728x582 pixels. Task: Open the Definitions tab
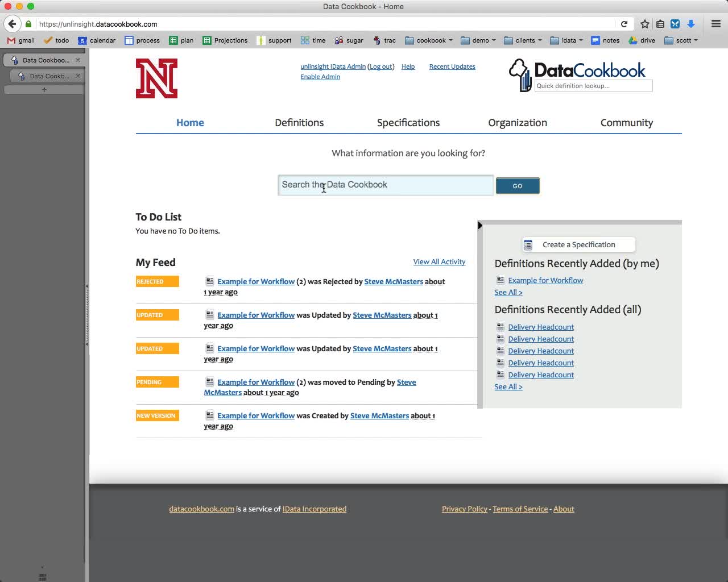pos(299,123)
